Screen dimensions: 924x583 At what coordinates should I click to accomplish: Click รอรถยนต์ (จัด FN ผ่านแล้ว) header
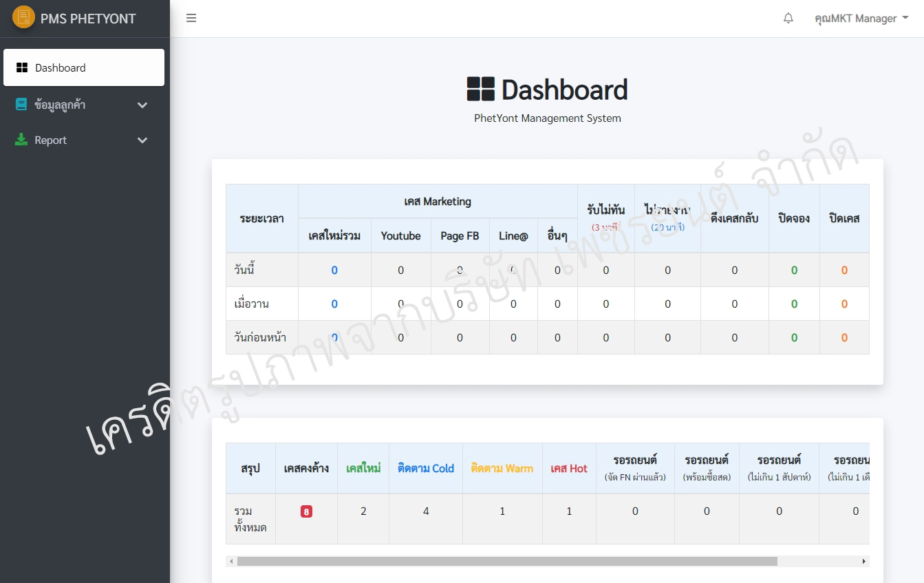(635, 468)
